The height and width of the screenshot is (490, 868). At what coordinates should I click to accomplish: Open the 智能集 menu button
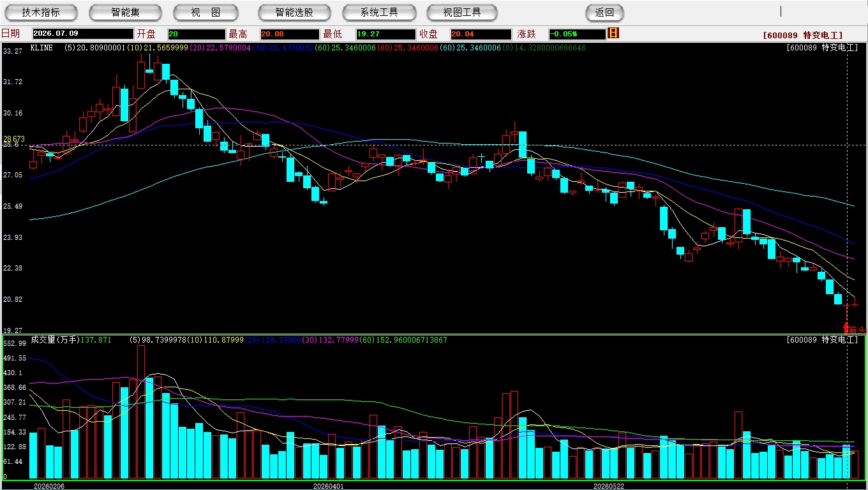[125, 12]
